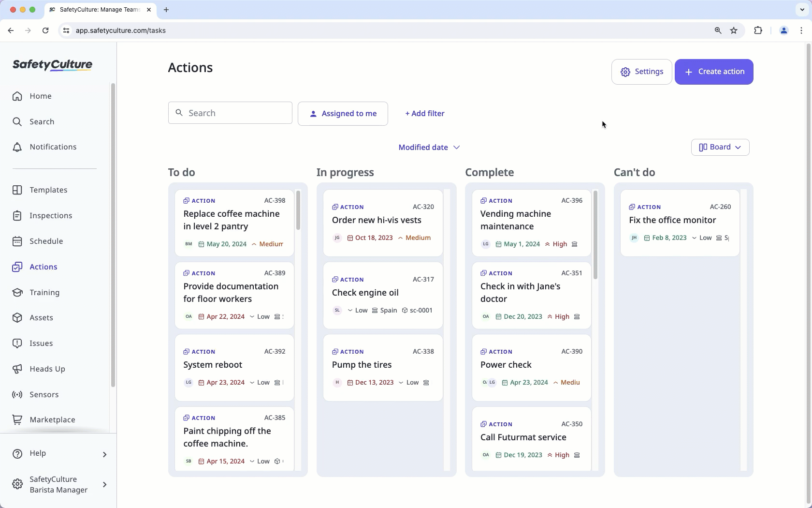
Task: Open the Modified date sort dropdown
Action: point(429,147)
